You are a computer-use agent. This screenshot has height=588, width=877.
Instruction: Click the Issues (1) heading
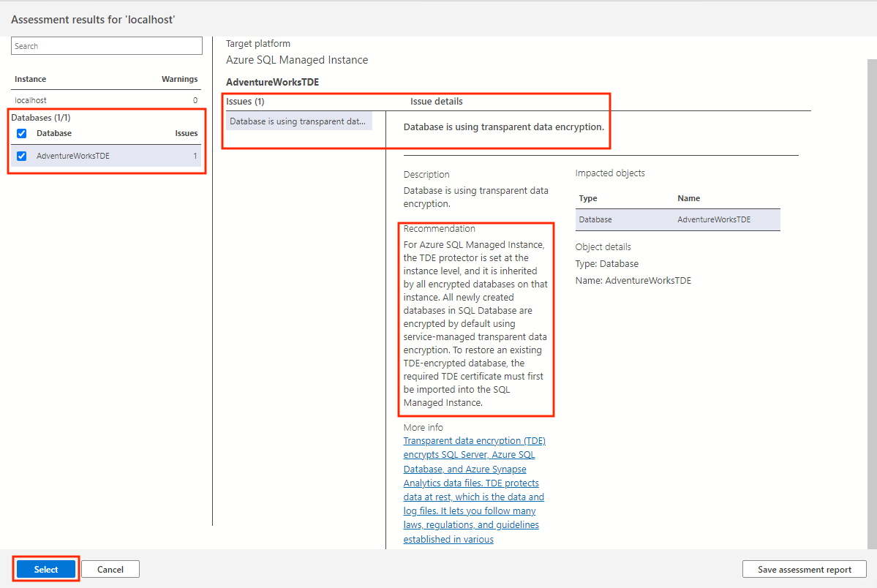245,101
